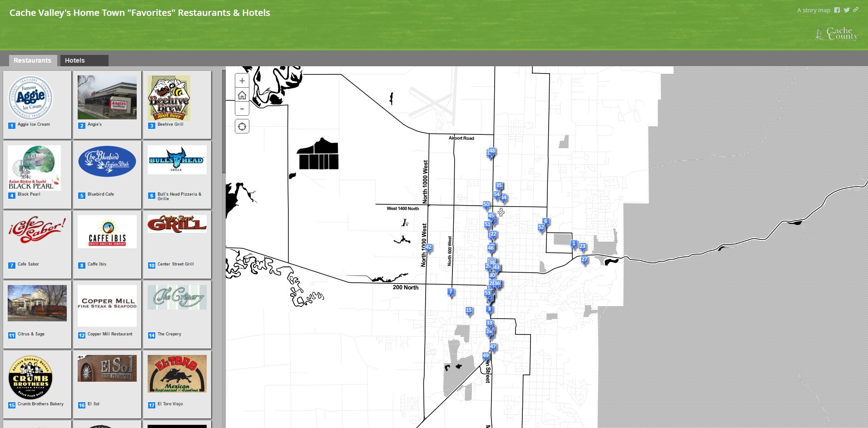Share story map on Twitter

[847, 10]
